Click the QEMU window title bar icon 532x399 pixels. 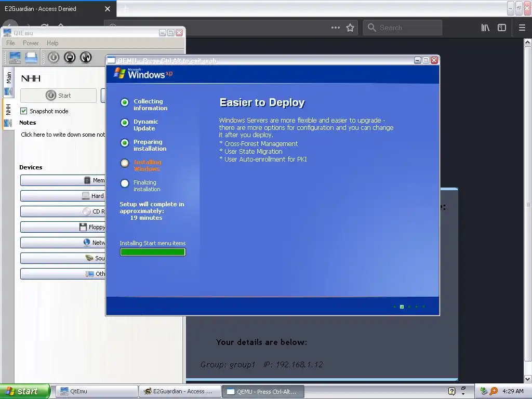(x=111, y=60)
